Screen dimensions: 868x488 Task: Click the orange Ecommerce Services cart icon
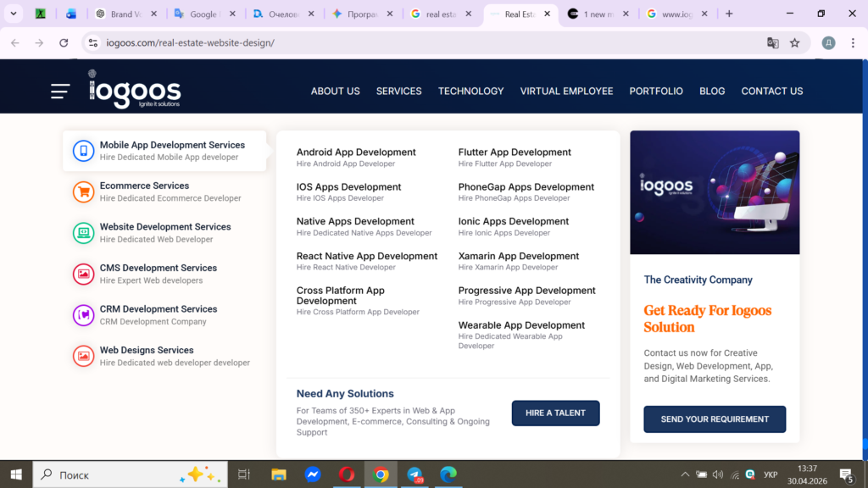pyautogui.click(x=84, y=192)
